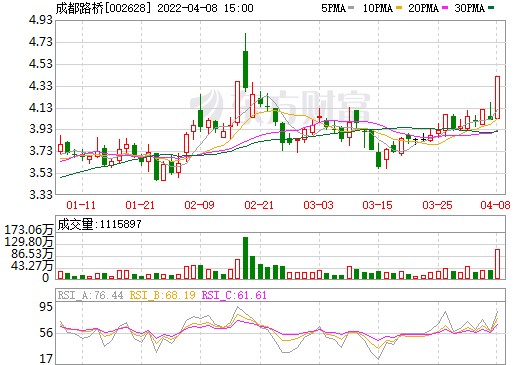Viewport: 520px width, 365px height.
Task: Click the RSI 95 axis label
Action: tap(46, 307)
